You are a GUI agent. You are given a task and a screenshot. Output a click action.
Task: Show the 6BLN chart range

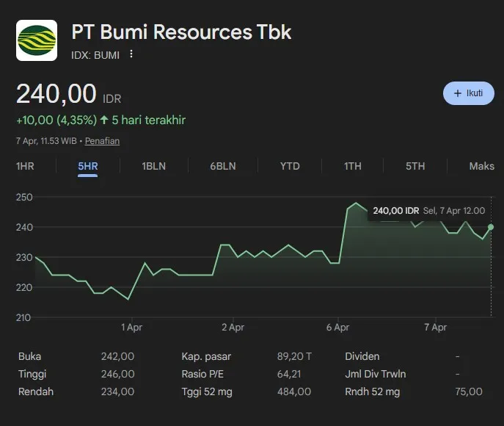point(223,166)
